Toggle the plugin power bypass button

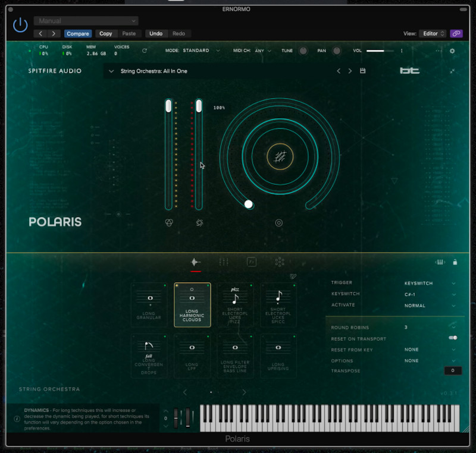(20, 25)
